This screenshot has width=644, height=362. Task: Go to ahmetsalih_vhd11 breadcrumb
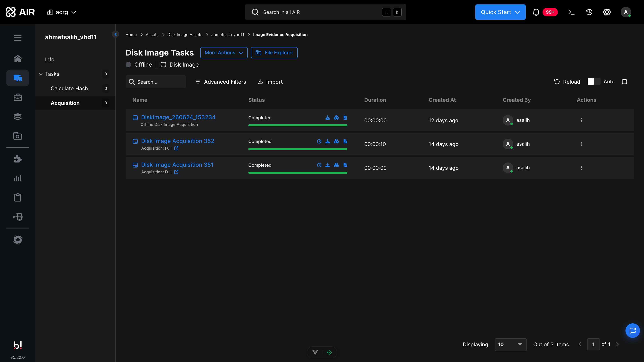tap(227, 34)
